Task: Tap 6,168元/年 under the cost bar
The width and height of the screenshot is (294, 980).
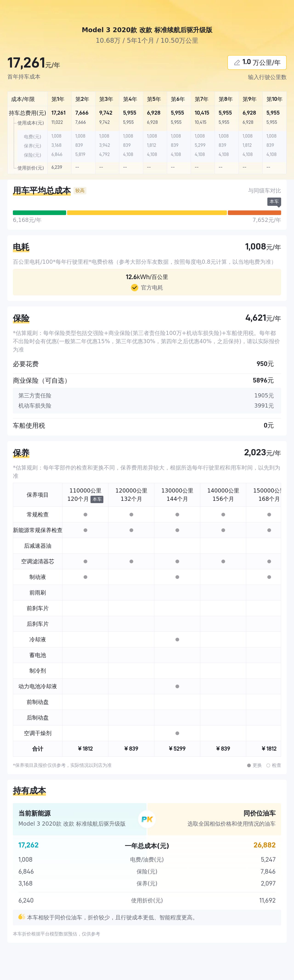Action: click(27, 220)
